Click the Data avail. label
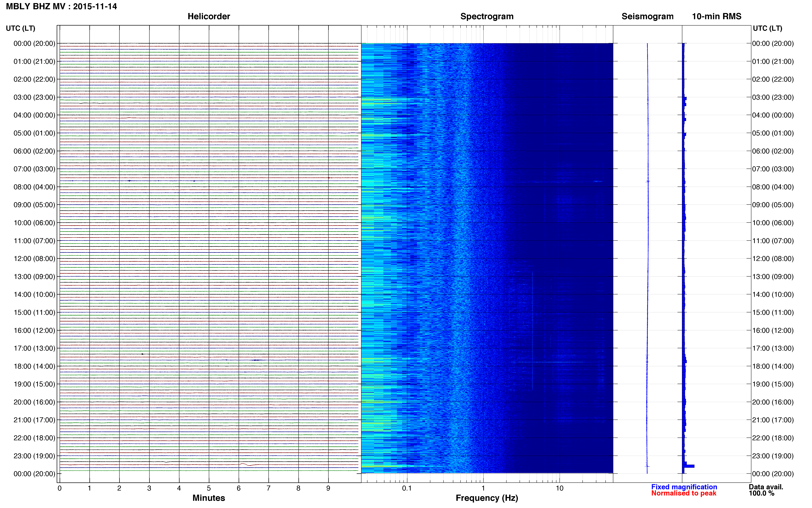812x508 pixels. (x=766, y=487)
